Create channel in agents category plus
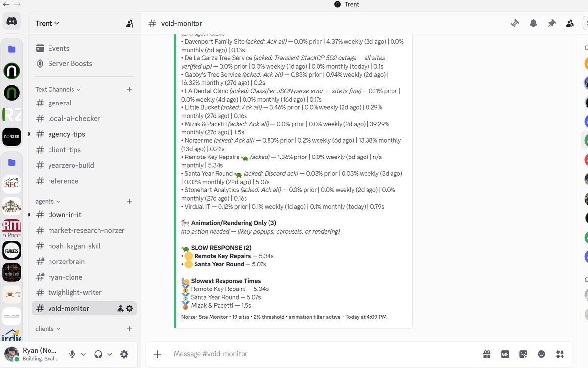The height and width of the screenshot is (368, 588). tap(129, 201)
